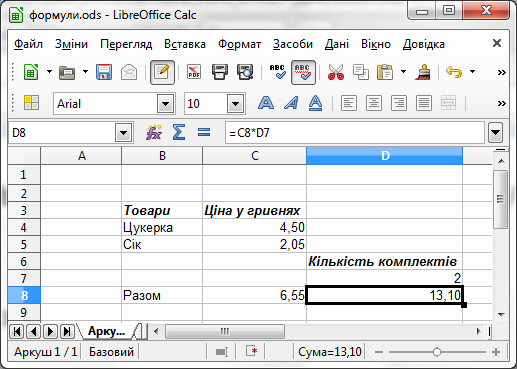Open the Файл menu
This screenshot has width=517, height=369.
[28, 44]
